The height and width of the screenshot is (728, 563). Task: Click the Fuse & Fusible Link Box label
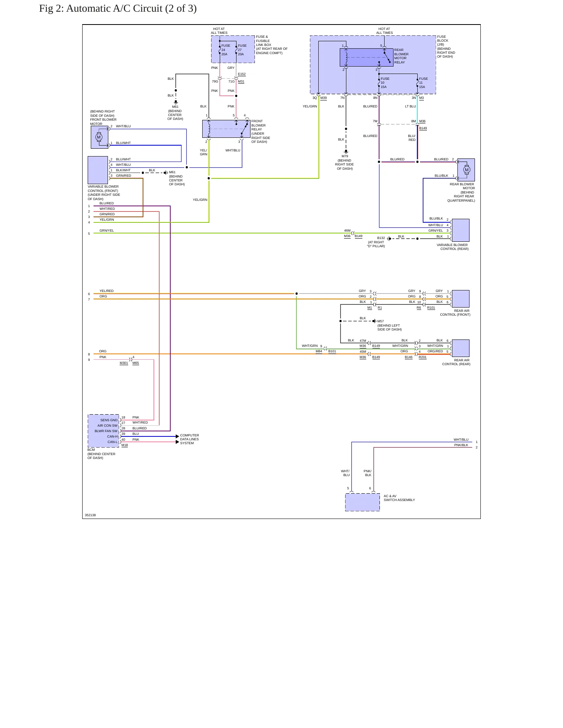tap(272, 45)
